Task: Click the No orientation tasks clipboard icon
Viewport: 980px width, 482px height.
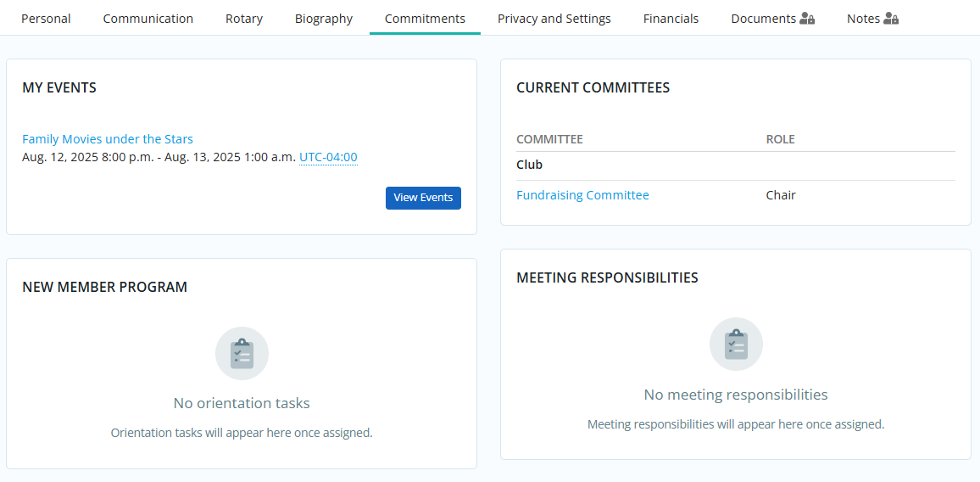Action: coord(242,354)
